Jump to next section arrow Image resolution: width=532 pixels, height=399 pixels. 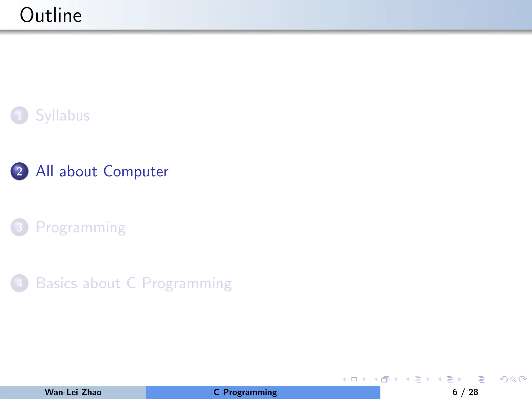pyautogui.click(x=460, y=379)
